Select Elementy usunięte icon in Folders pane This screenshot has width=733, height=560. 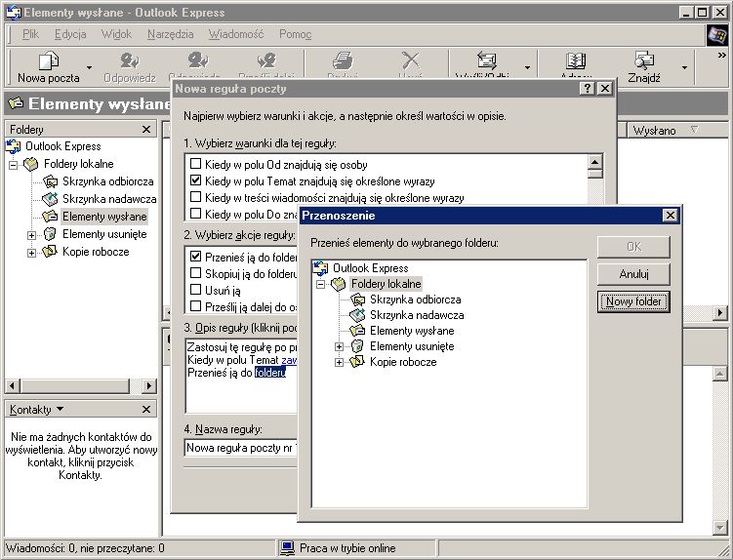point(50,234)
